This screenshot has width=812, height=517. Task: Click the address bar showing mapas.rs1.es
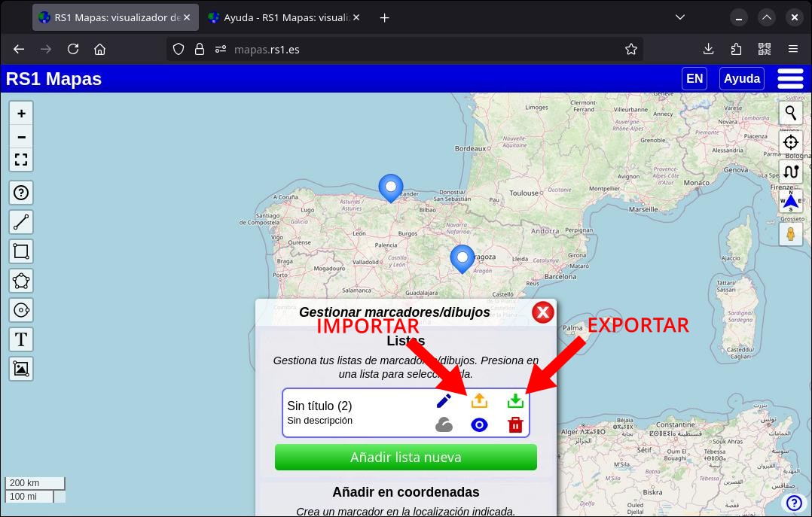tap(405, 49)
